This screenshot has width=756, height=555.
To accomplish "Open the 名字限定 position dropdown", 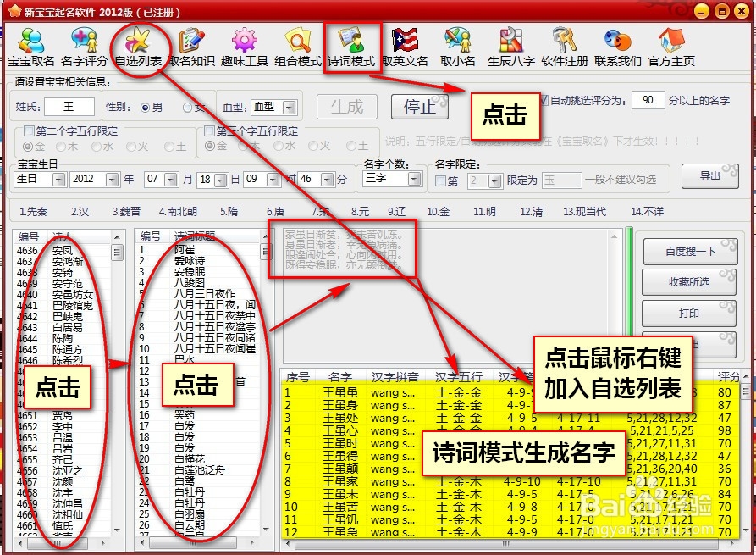I will [495, 181].
